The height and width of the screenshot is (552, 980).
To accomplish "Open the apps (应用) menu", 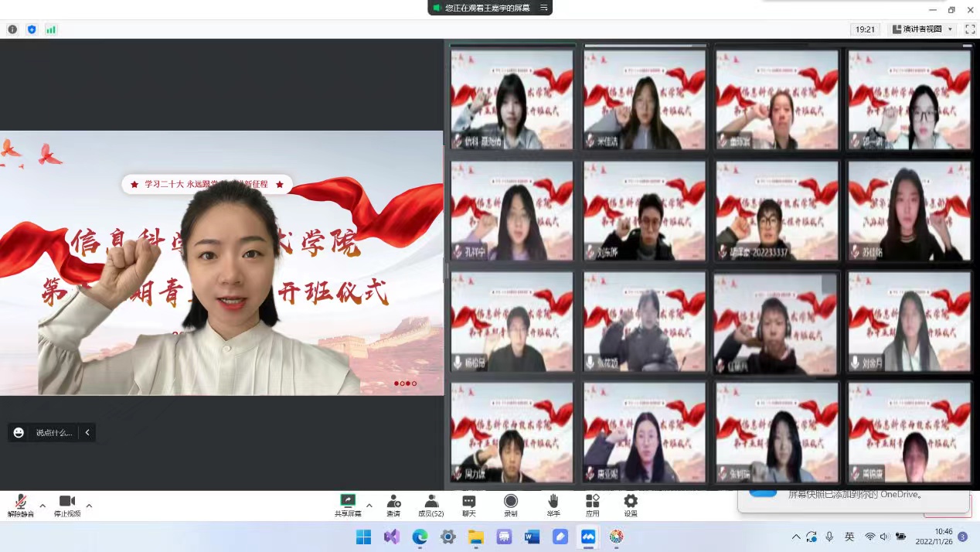I will [592, 506].
